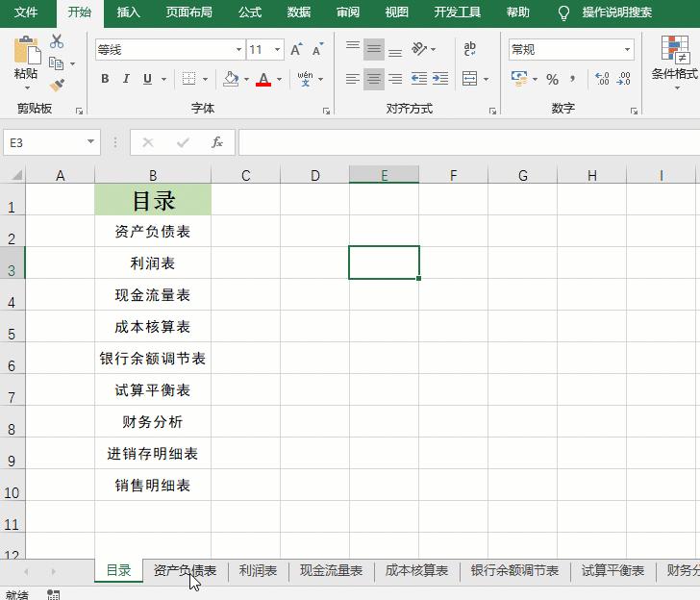The width and height of the screenshot is (700, 600).
Task: Apply comma style
Action: click(x=572, y=80)
